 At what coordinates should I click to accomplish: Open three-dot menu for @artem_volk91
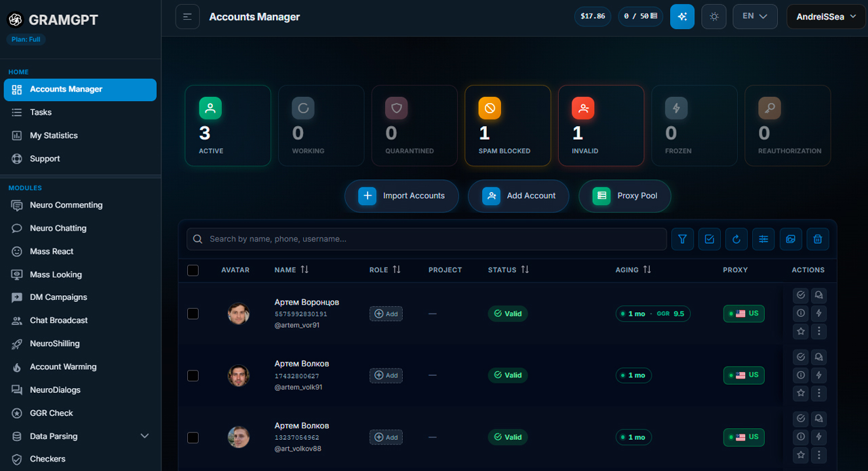(x=819, y=393)
